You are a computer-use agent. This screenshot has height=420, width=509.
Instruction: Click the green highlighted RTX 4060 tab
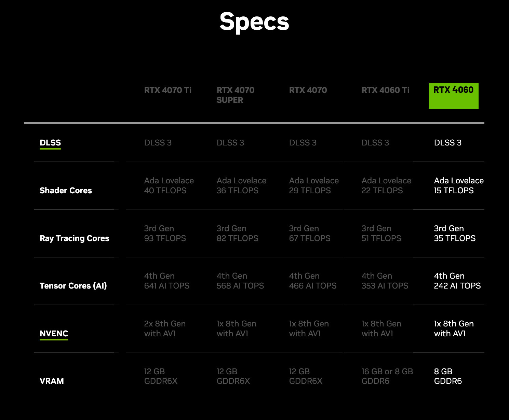coord(453,96)
